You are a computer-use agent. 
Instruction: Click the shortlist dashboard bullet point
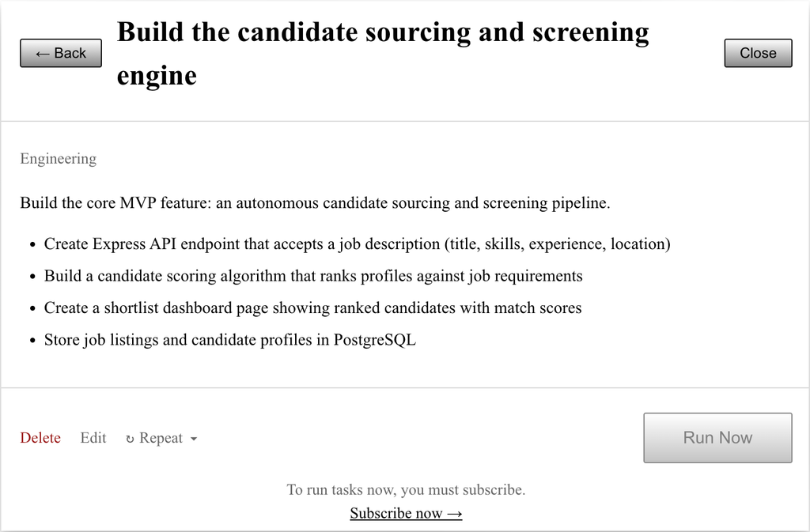pyautogui.click(x=312, y=308)
